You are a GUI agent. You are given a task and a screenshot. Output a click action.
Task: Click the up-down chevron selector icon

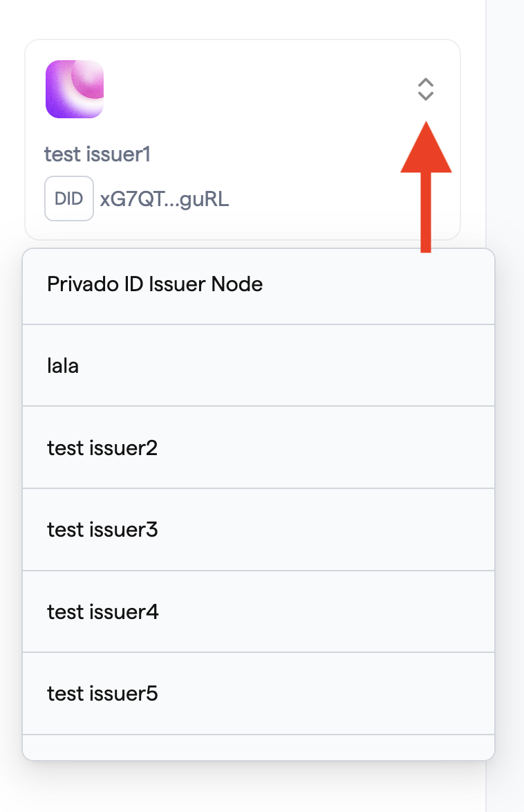(426, 89)
